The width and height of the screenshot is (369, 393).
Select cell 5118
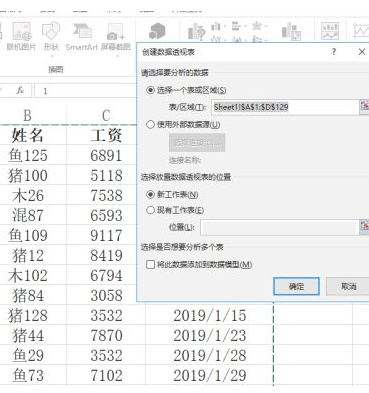tap(106, 175)
